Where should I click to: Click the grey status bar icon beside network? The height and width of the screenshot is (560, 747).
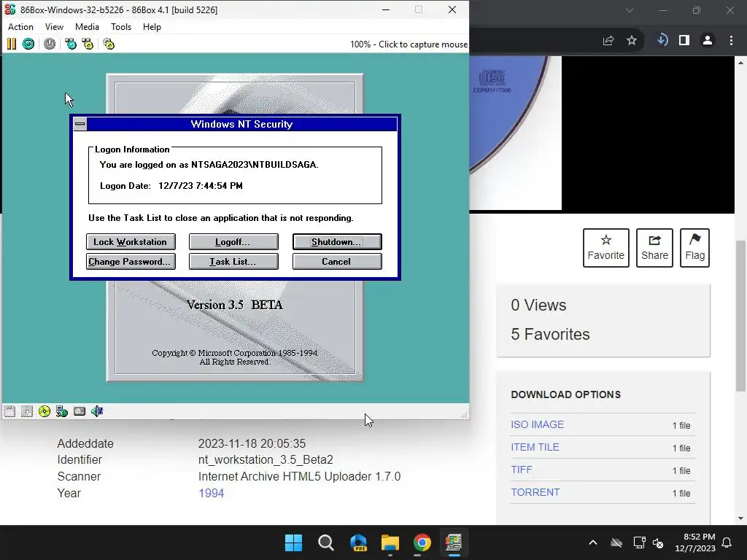tap(80, 411)
